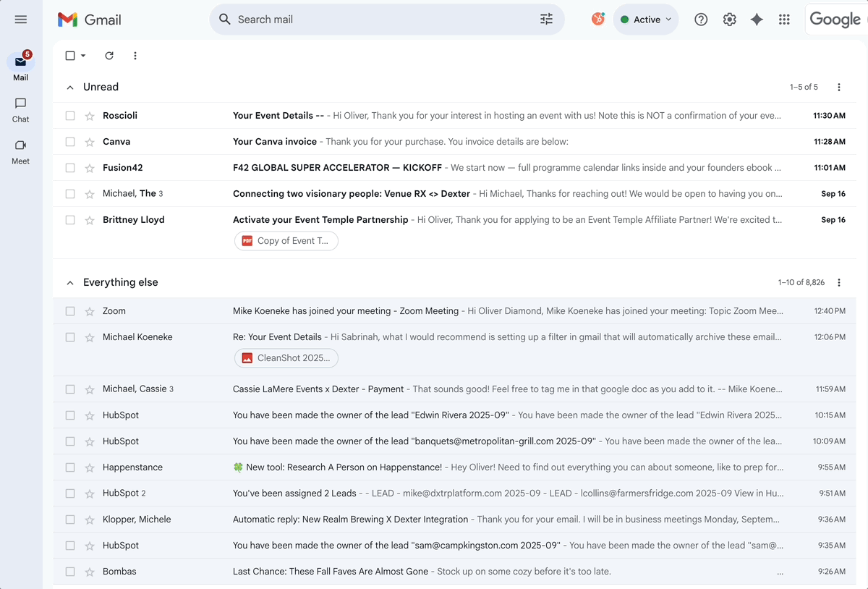Click the search magnifier icon

tap(225, 20)
